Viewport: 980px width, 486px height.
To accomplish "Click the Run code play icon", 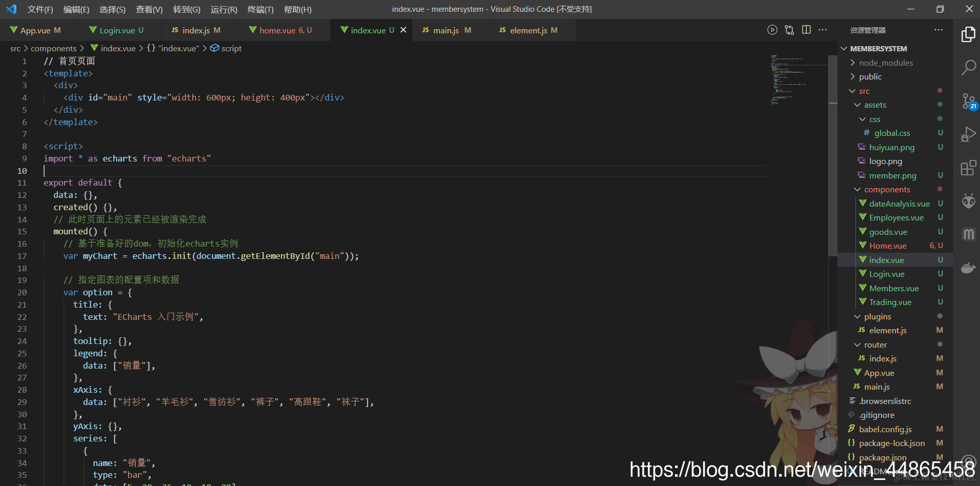I will (x=772, y=30).
